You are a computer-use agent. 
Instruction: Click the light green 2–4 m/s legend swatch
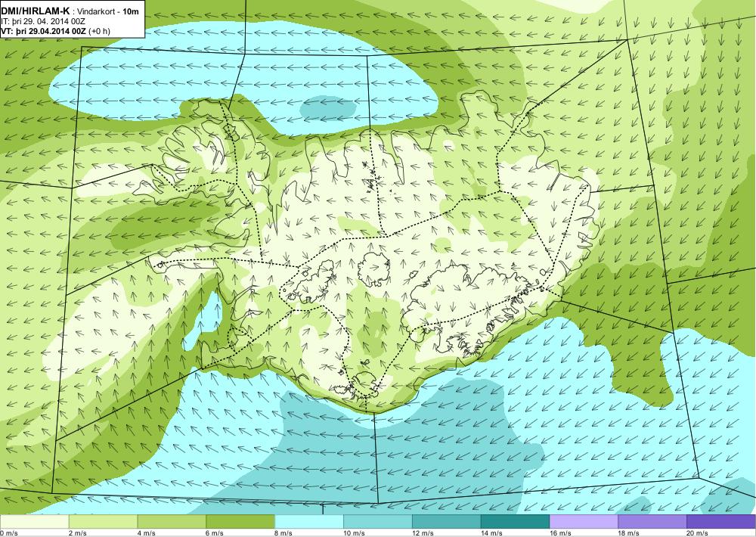coord(103,522)
